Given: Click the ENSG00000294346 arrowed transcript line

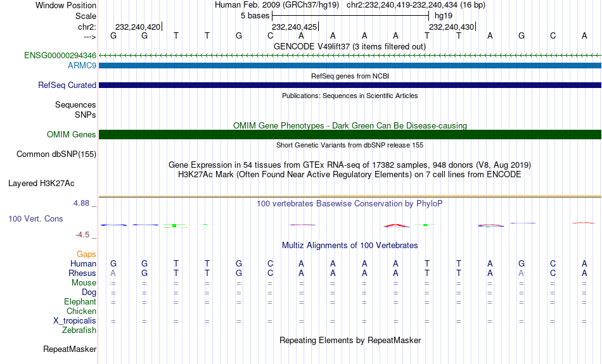Looking at the screenshot, I should point(350,56).
